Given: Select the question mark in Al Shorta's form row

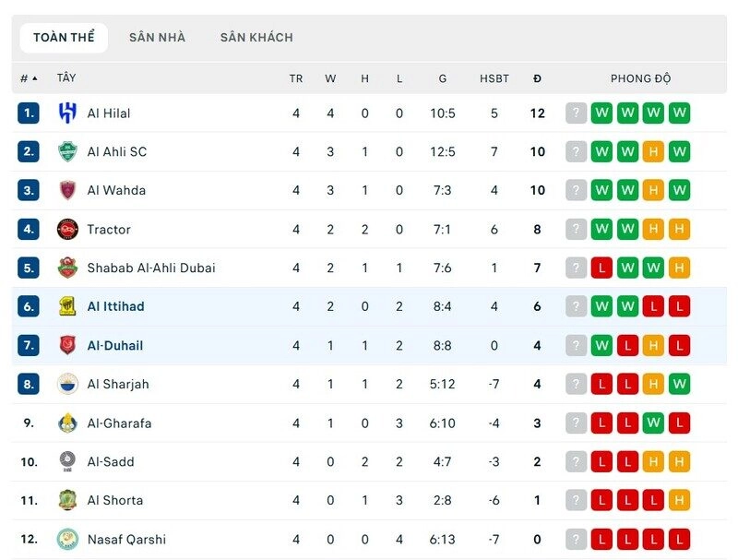Looking at the screenshot, I should point(575,500).
